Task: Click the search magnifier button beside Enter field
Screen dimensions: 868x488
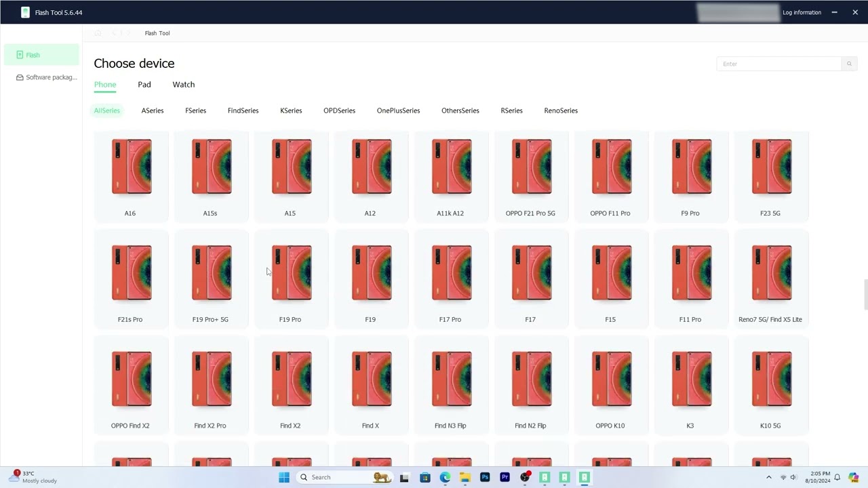Action: click(x=849, y=64)
